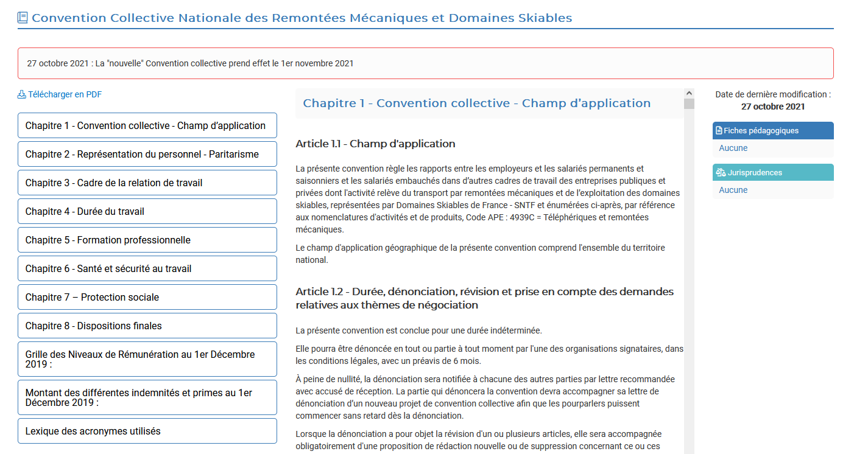868x454 pixels.
Task: Open Télécharger en PDF link
Action: point(65,94)
